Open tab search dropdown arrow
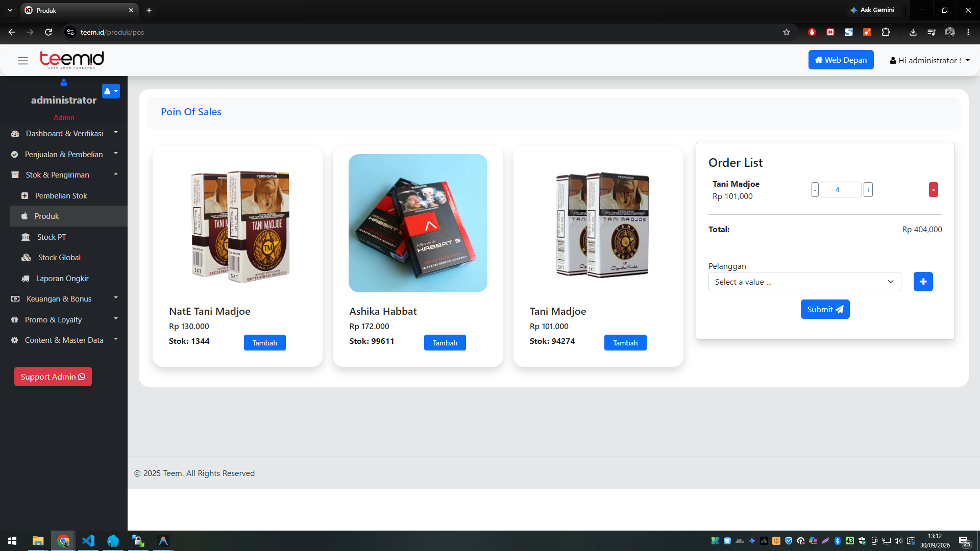 click(10, 10)
